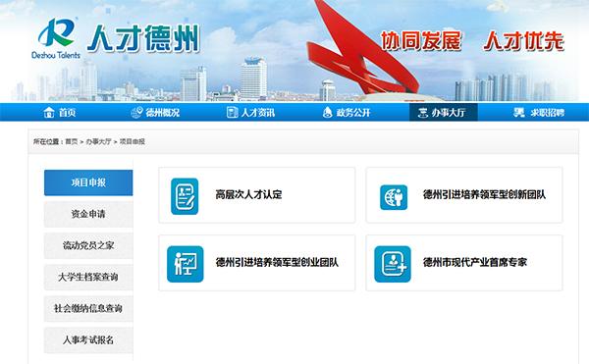589x364 pixels.
Task: Select the 办事大厅 navigation item
Action: (444, 112)
